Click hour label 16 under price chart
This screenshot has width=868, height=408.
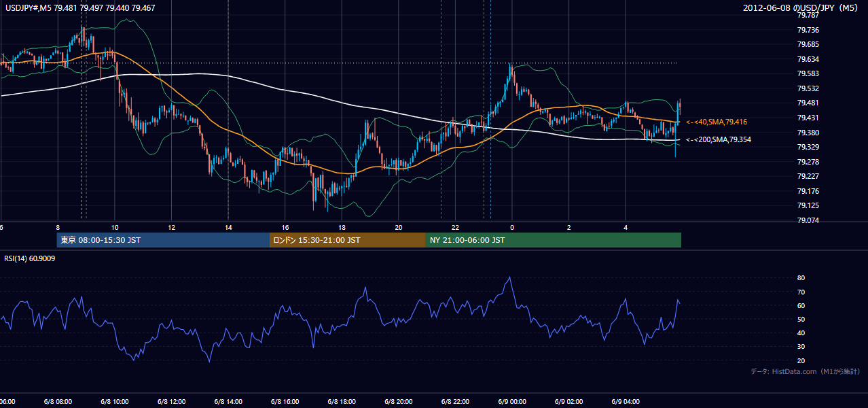coord(285,227)
